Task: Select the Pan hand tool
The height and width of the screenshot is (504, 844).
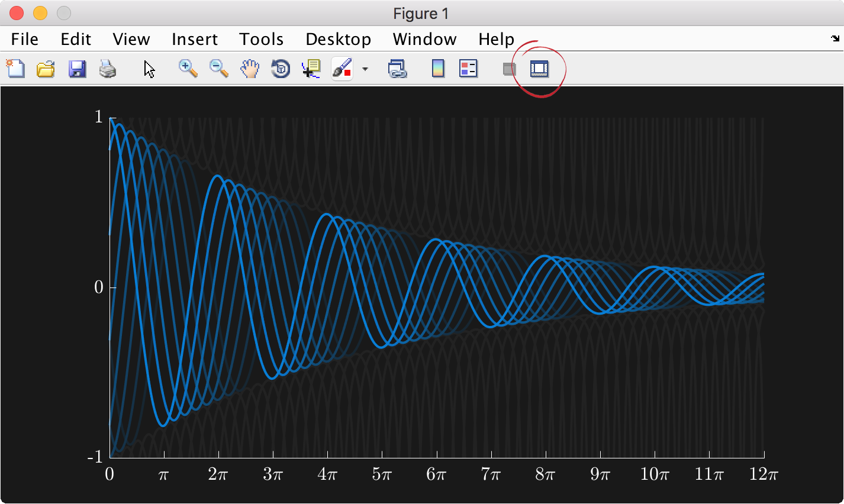Action: tap(250, 69)
